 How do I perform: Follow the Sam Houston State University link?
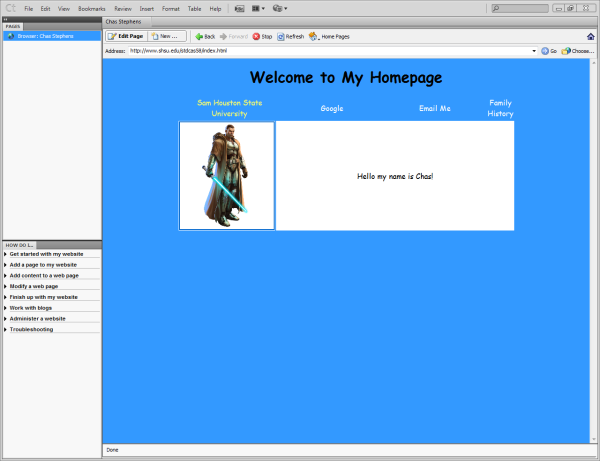(229, 108)
